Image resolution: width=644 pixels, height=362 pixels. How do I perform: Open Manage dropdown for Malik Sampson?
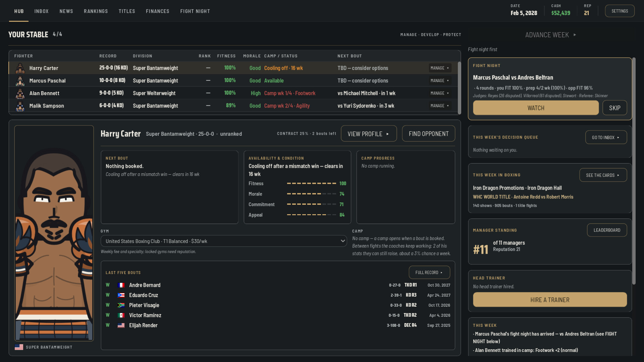pos(440,106)
